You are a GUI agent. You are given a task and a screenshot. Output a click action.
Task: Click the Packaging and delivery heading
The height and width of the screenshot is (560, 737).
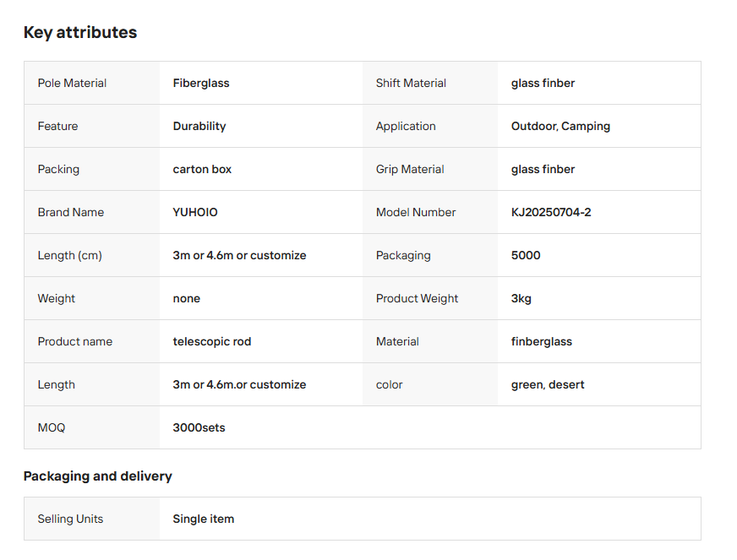[x=98, y=476]
